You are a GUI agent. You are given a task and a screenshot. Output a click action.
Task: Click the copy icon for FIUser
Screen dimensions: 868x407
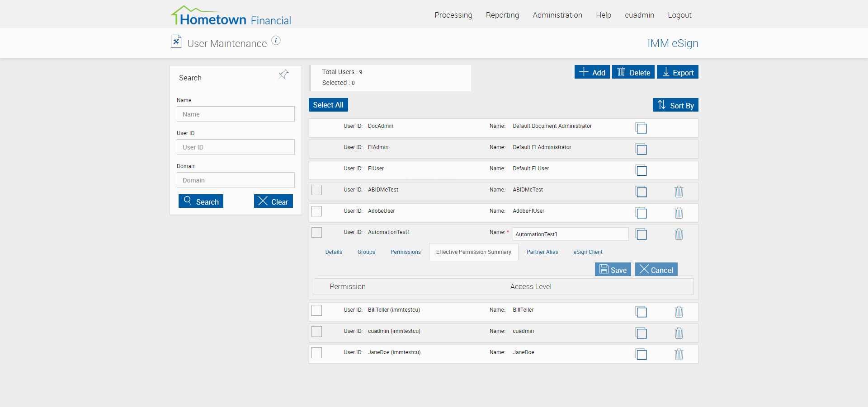[x=641, y=170]
